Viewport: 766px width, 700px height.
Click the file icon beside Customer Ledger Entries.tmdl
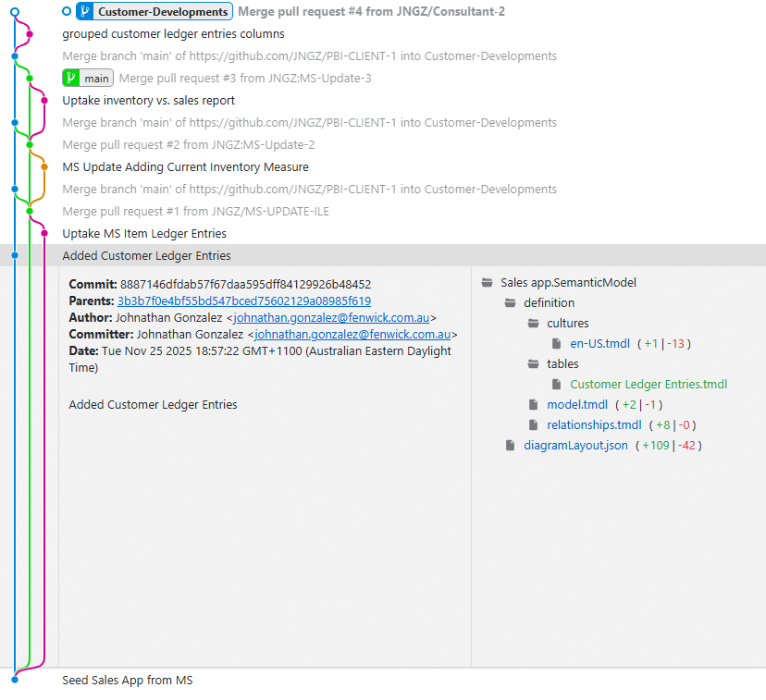(556, 385)
